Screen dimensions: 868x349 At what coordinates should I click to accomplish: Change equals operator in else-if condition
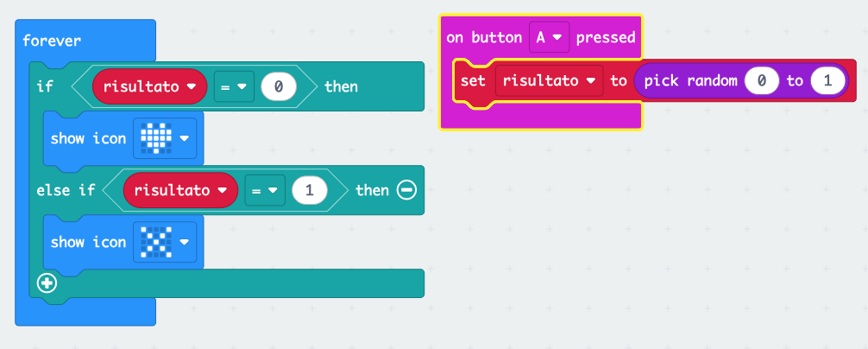coord(264,190)
